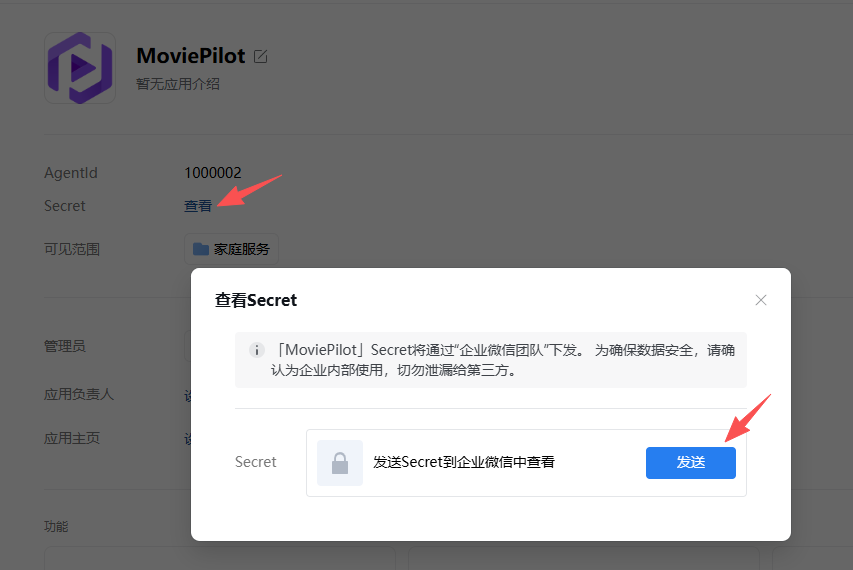
Task: Click the 发送Secret到企业微信中查看 text
Action: (464, 462)
